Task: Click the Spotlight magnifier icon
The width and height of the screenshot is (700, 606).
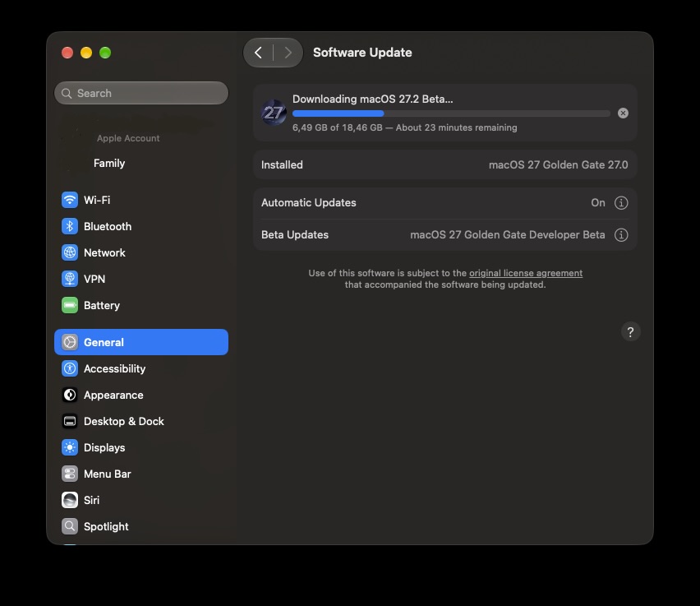Action: click(70, 526)
